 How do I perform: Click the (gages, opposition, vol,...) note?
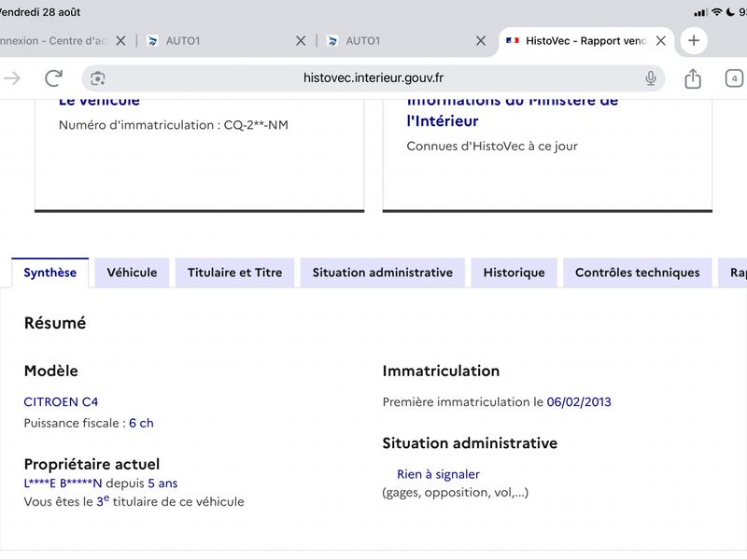456,493
